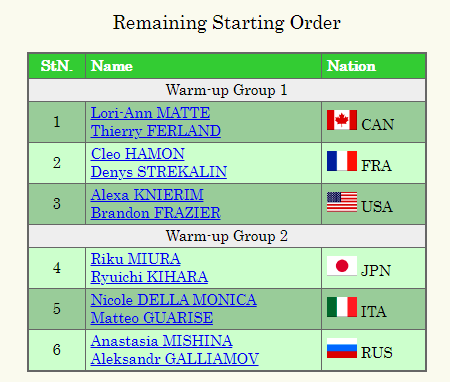Click the Japanese flag icon
This screenshot has height=382, width=450.
pyautogui.click(x=342, y=266)
